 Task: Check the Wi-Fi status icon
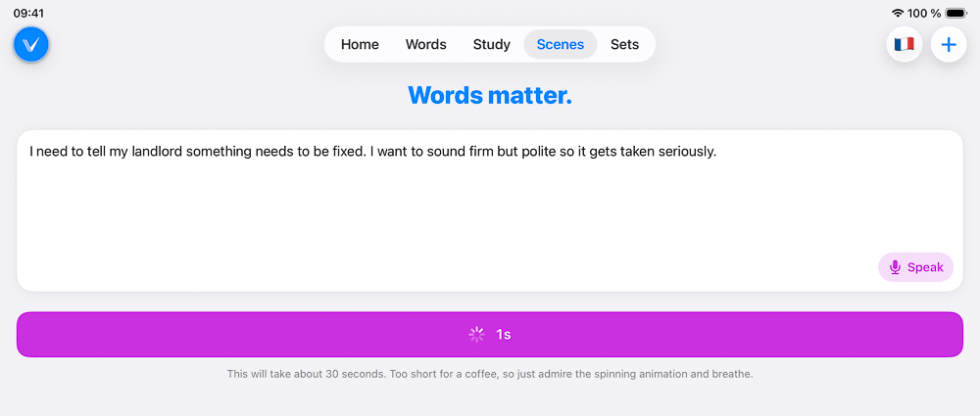click(898, 13)
